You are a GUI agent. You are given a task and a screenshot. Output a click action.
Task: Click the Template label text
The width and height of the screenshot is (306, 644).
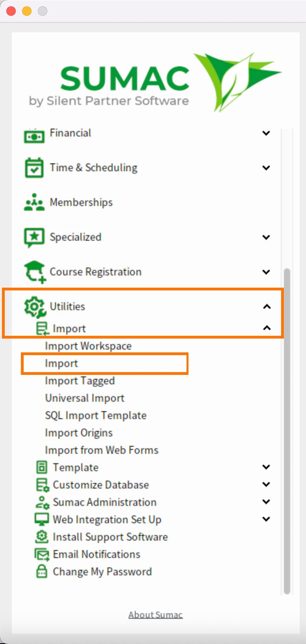[x=76, y=468]
